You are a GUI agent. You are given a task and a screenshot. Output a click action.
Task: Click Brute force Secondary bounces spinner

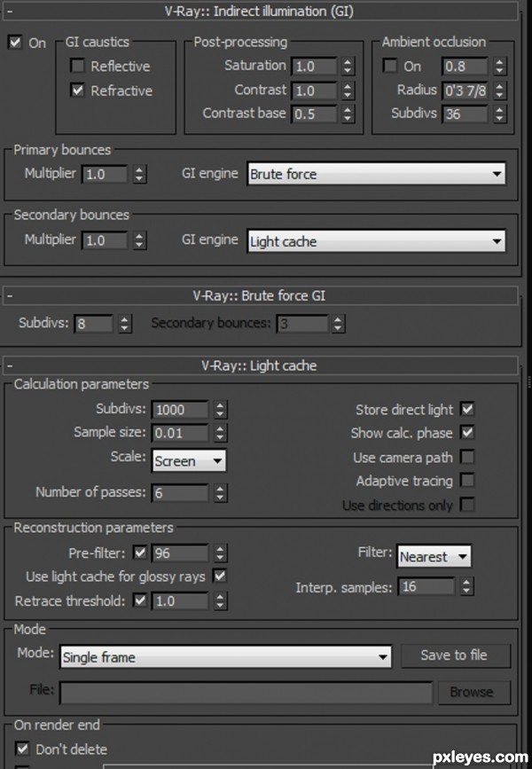coord(338,324)
